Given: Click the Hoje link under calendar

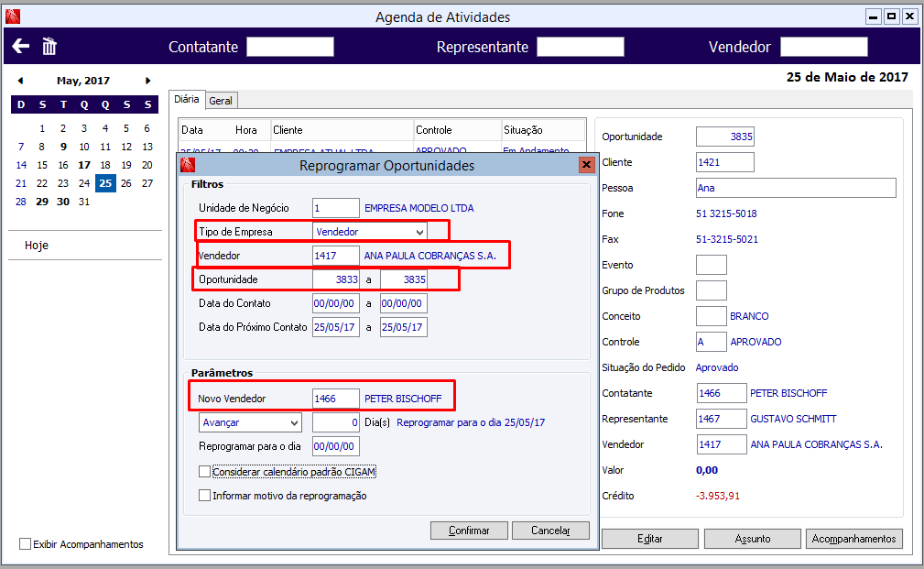Looking at the screenshot, I should [x=37, y=246].
